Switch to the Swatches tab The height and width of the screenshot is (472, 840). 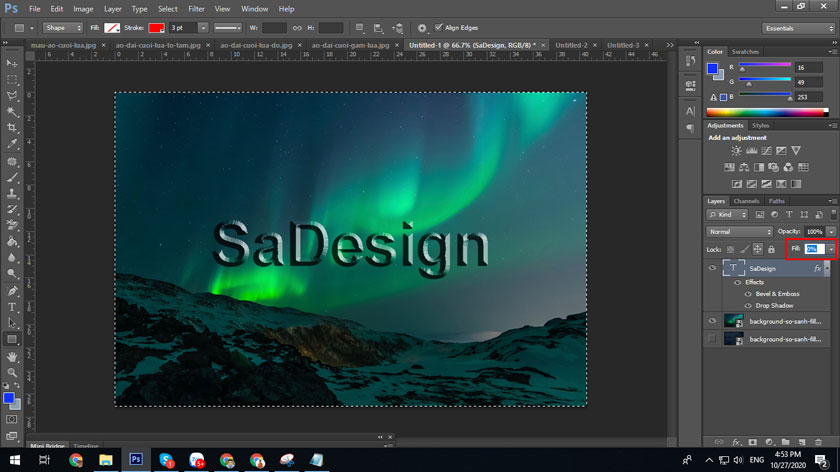[745, 52]
